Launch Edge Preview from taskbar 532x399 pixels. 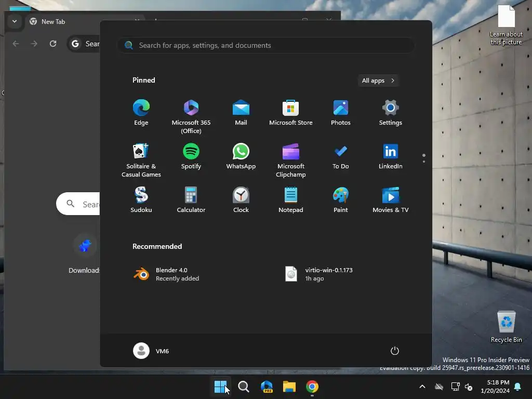pos(267,387)
